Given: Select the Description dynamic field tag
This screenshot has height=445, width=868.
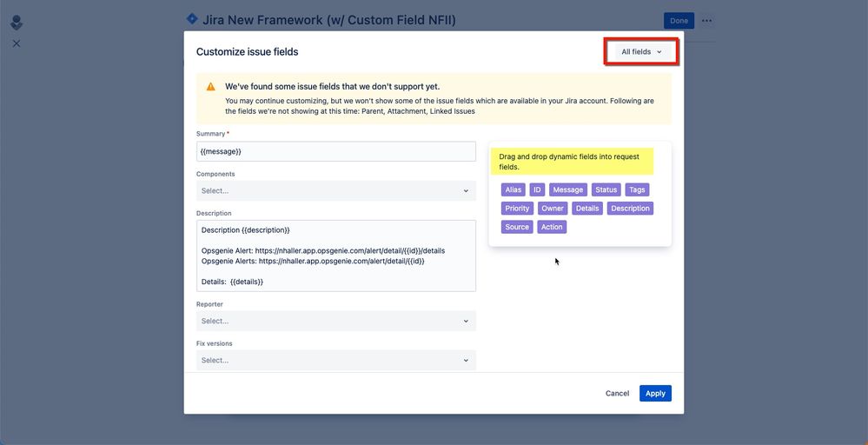Looking at the screenshot, I should 631,209.
